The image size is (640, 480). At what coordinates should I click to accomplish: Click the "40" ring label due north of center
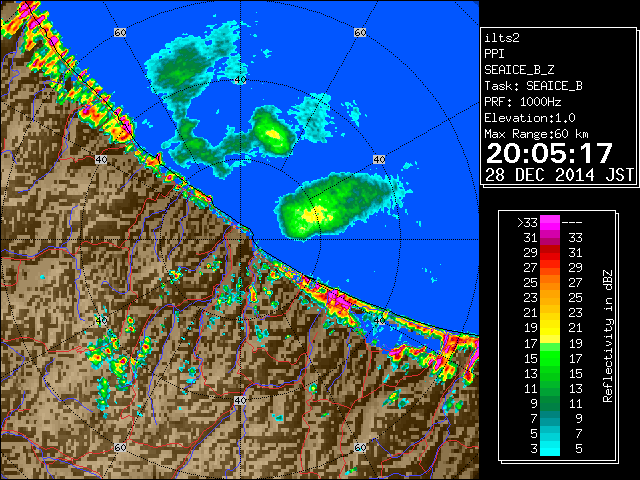coord(240,80)
